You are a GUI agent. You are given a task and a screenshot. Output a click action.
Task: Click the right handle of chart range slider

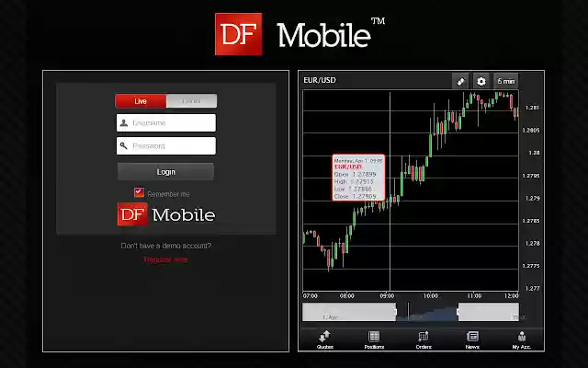458,312
